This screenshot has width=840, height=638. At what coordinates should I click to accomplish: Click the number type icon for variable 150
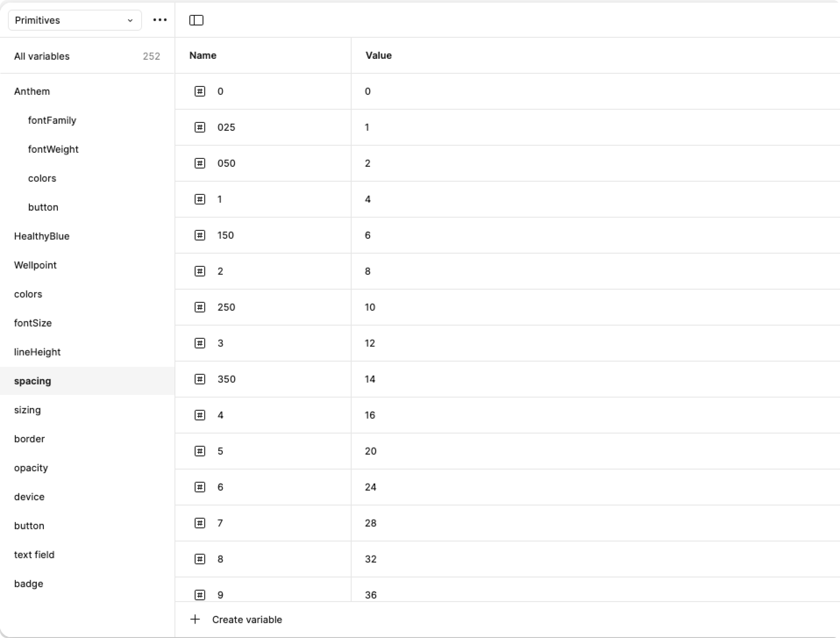click(x=200, y=235)
